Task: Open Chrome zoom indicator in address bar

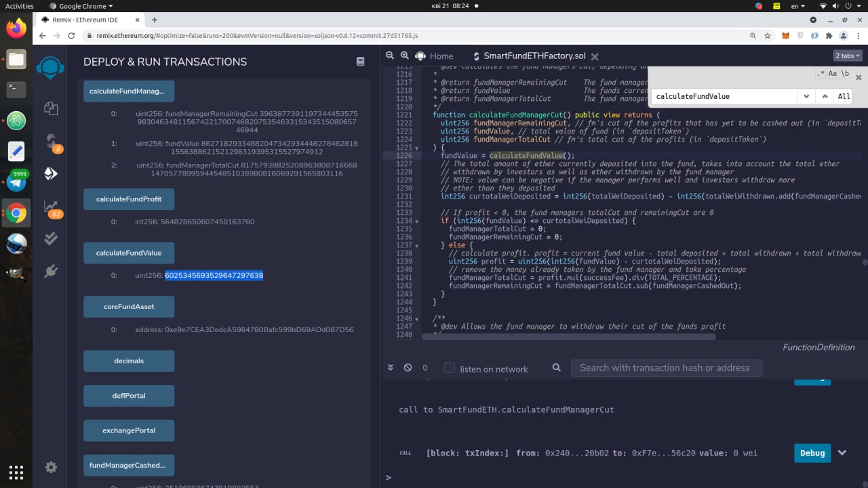Action: coord(753,35)
